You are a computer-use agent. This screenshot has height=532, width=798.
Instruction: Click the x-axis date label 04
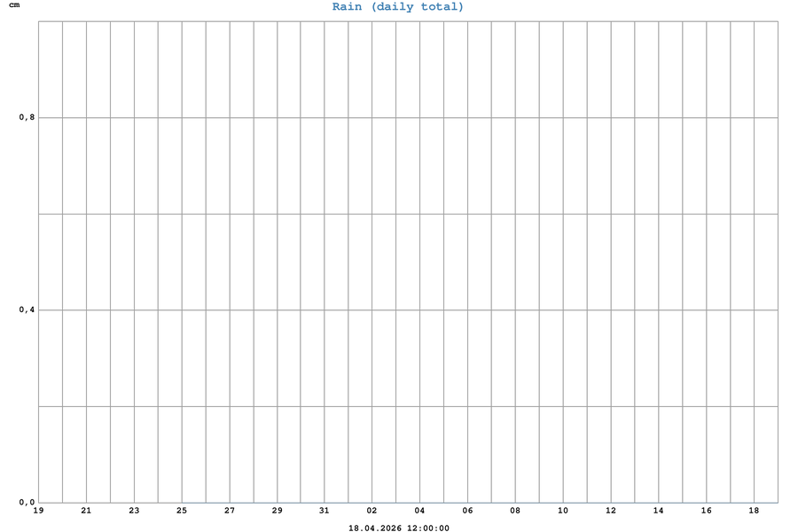(x=420, y=511)
